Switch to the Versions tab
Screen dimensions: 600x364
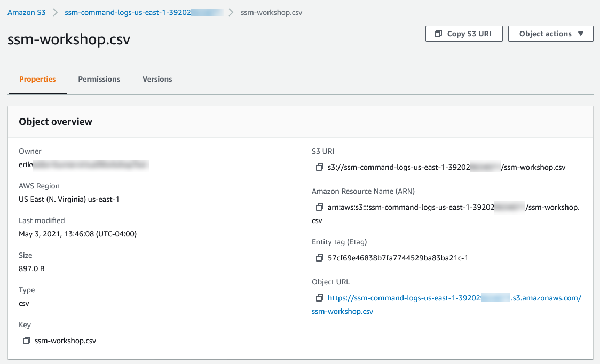(x=157, y=79)
